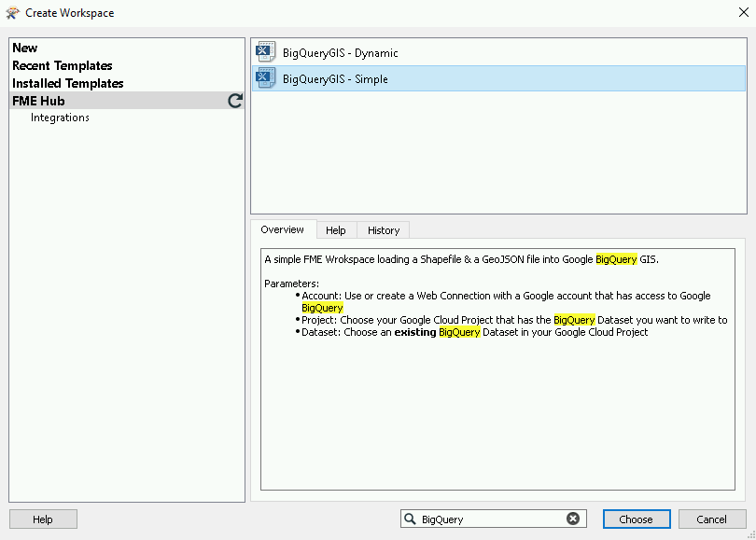The width and height of the screenshot is (756, 540).
Task: Click the FME app icon in title bar
Action: 12,12
